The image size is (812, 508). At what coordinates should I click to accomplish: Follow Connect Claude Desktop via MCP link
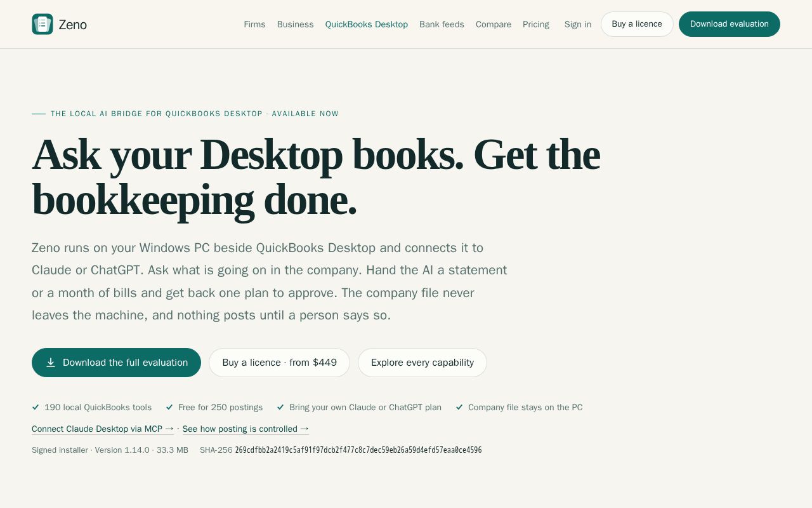[103, 429]
